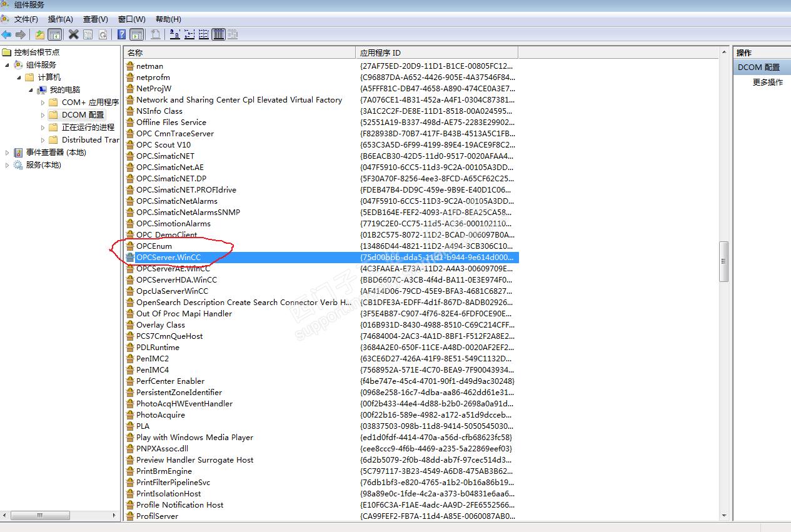
Task: Click the Back arrow toolbar icon
Action: point(7,34)
